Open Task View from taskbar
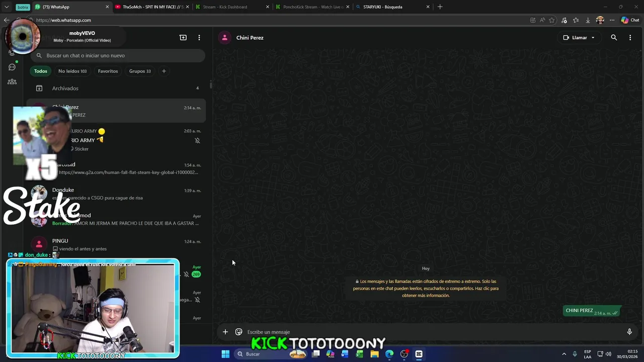644x362 pixels. (315, 354)
